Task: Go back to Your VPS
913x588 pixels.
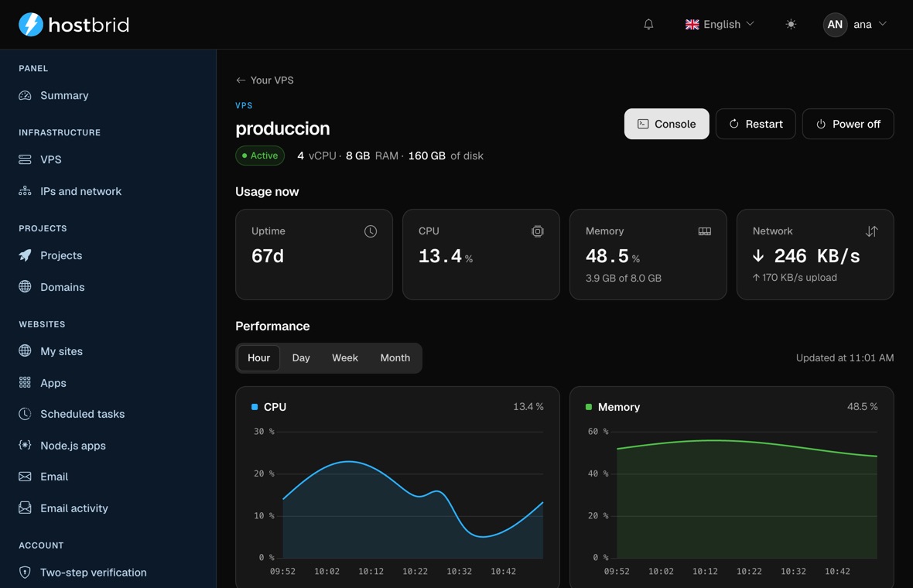Action: [265, 80]
